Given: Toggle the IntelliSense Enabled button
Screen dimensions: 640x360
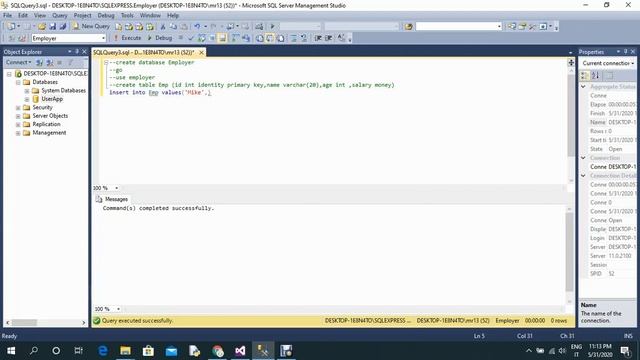Looking at the screenshot, I should (x=222, y=38).
